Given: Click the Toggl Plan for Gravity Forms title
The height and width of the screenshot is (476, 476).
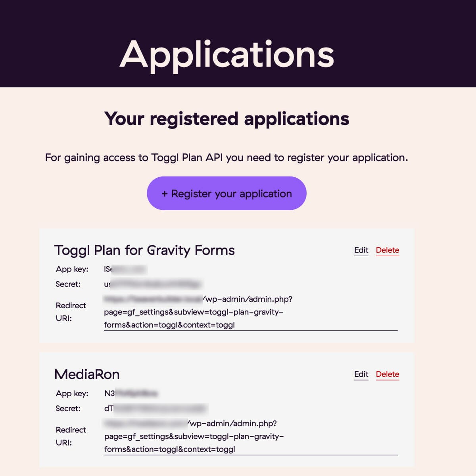Looking at the screenshot, I should coord(144,250).
